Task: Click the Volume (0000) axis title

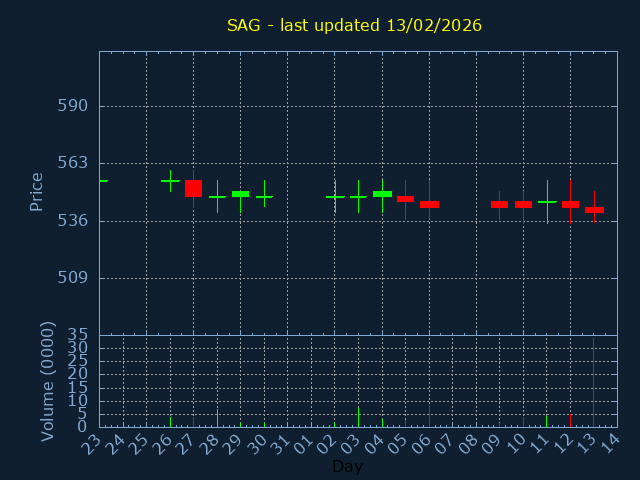Action: [x=47, y=381]
